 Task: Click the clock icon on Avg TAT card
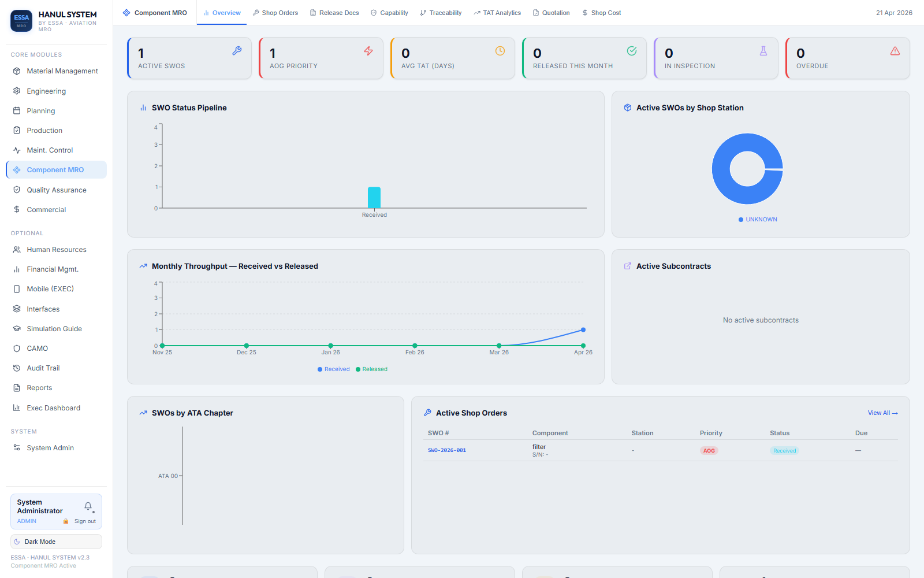click(x=500, y=51)
